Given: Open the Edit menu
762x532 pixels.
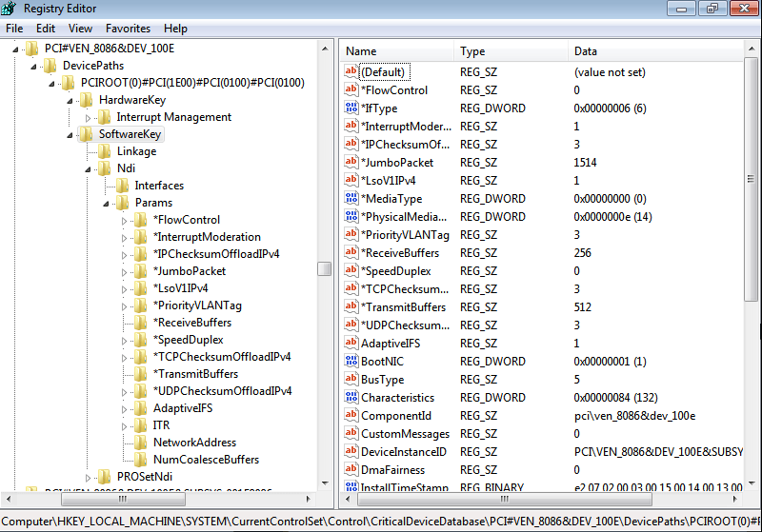Looking at the screenshot, I should [45, 29].
